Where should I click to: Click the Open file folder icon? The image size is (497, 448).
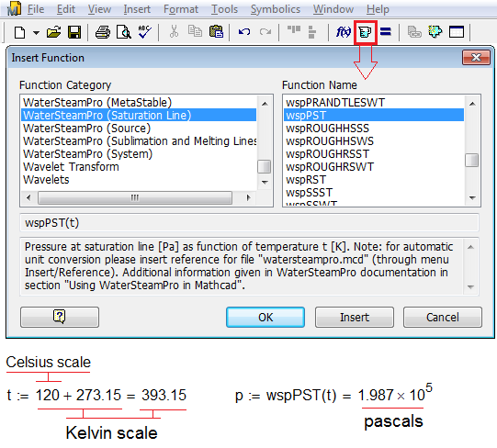click(x=53, y=32)
